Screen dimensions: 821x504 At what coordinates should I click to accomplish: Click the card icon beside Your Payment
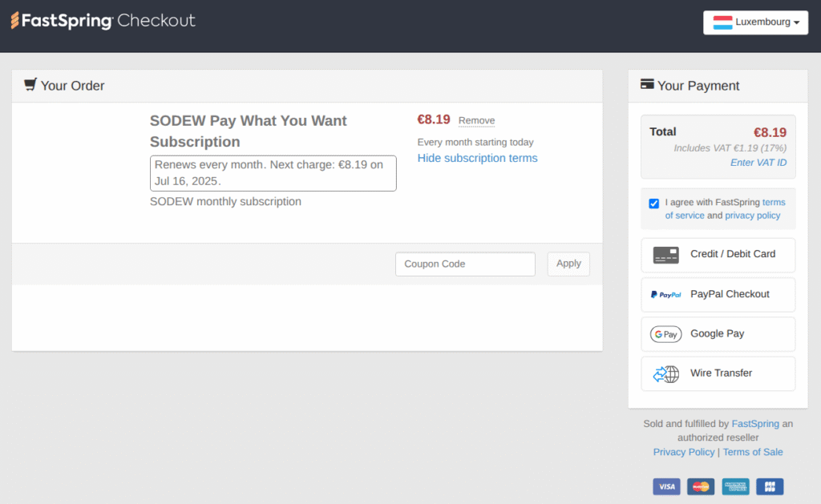pyautogui.click(x=647, y=84)
